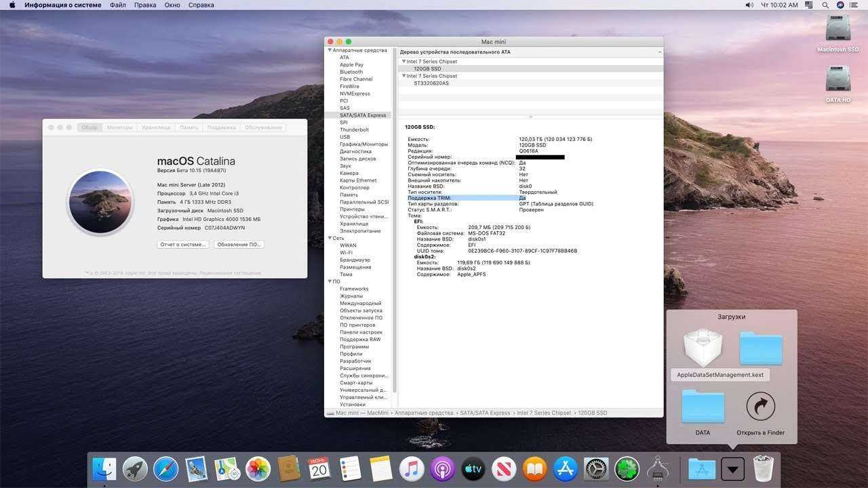The image size is (868, 488).
Task: Click the Отчет о системе button
Action: coord(183,244)
